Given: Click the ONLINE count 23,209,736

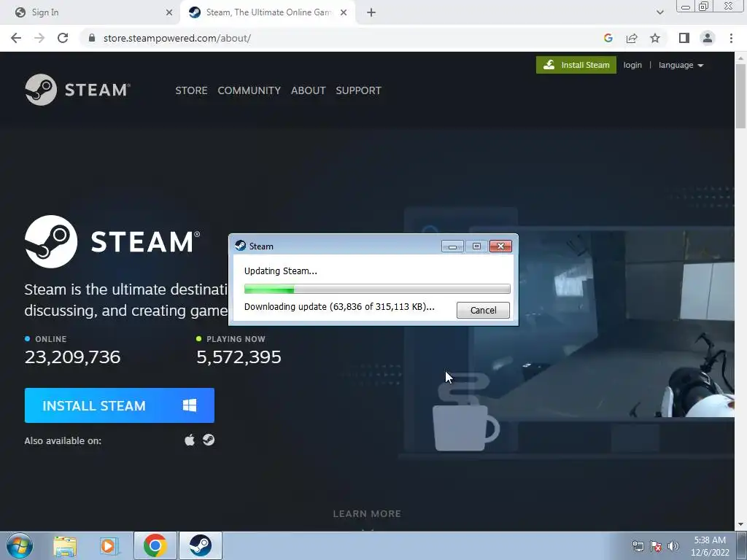Looking at the screenshot, I should (72, 357).
